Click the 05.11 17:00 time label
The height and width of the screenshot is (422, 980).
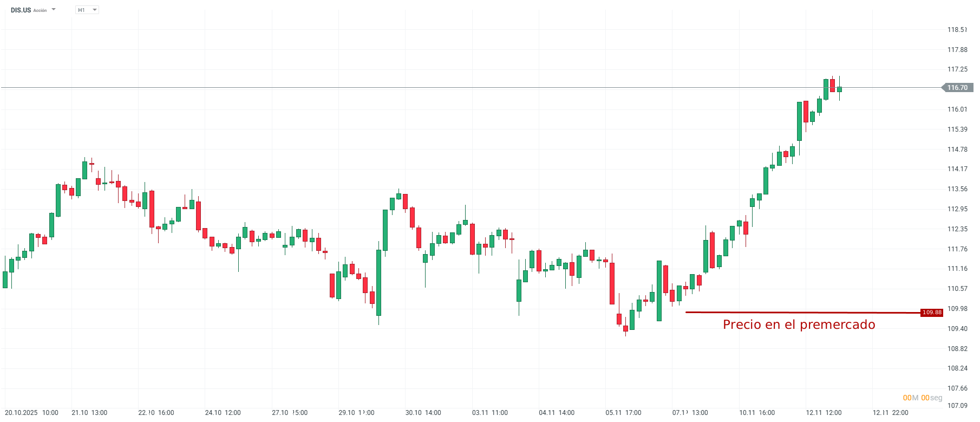[623, 413]
